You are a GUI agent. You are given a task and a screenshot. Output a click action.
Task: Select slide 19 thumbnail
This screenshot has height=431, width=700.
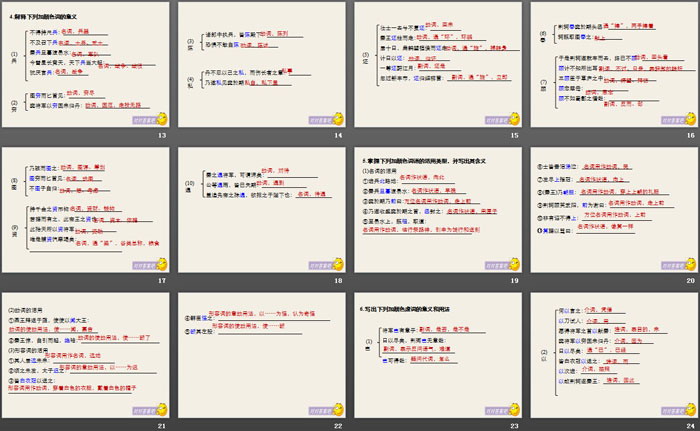tap(438, 210)
